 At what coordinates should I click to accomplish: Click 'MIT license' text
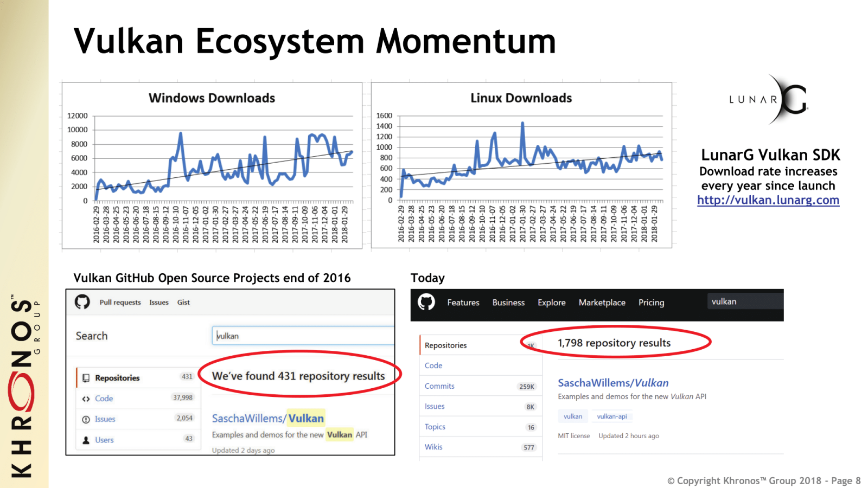coord(574,436)
